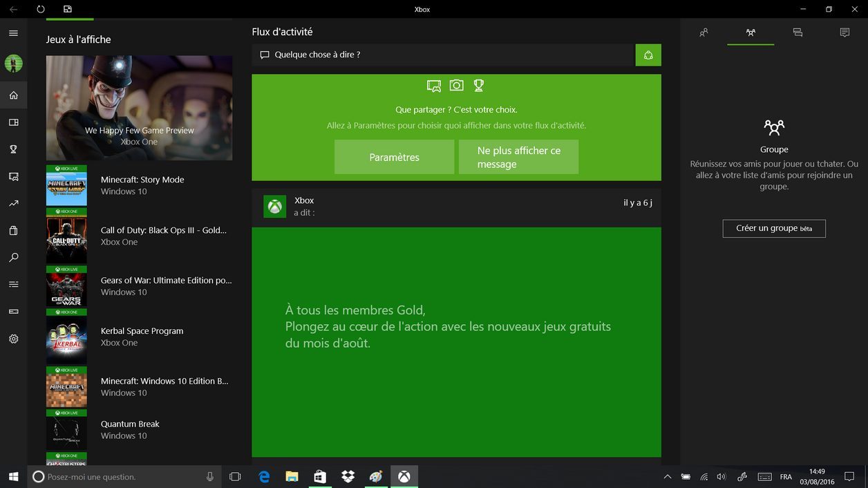Click the 'Paramètres' button in the feed
This screenshot has height=488, width=868.
[x=394, y=157]
